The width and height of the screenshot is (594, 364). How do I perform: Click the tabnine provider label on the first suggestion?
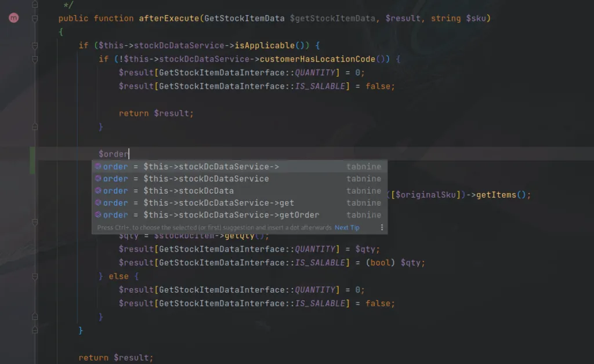pos(364,166)
